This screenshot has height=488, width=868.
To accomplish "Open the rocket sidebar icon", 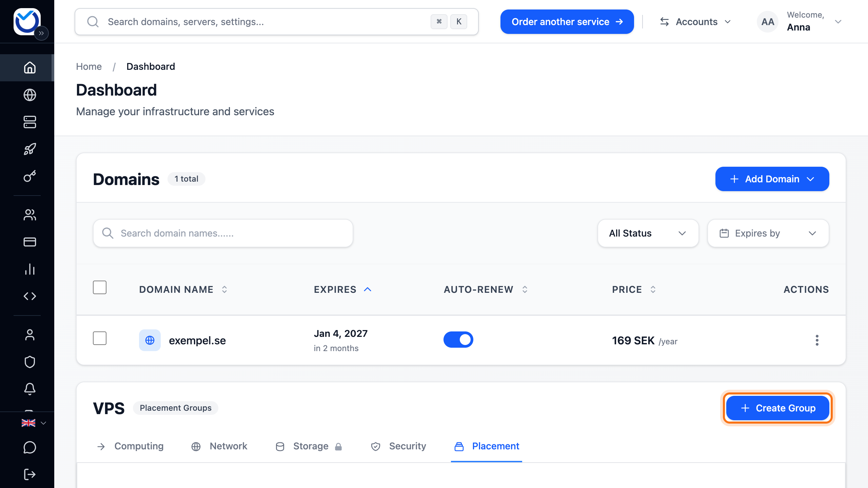I will pos(30,149).
